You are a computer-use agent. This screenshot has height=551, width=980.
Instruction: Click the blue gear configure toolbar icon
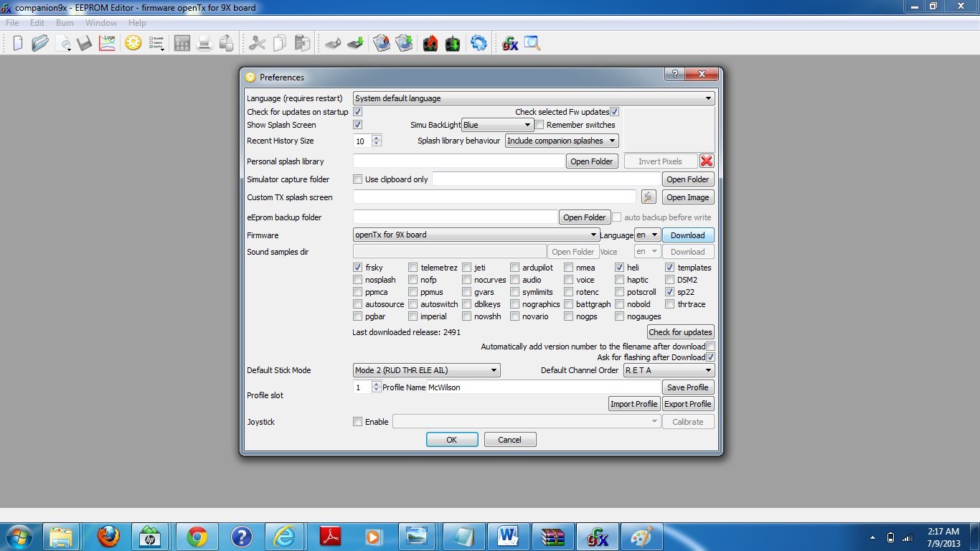479,43
